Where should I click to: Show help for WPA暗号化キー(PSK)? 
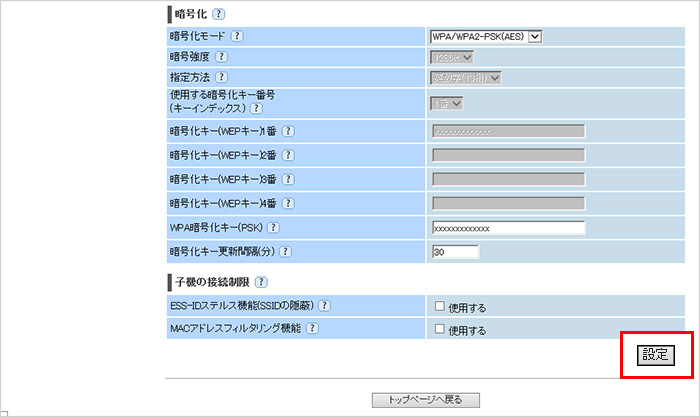[273, 228]
